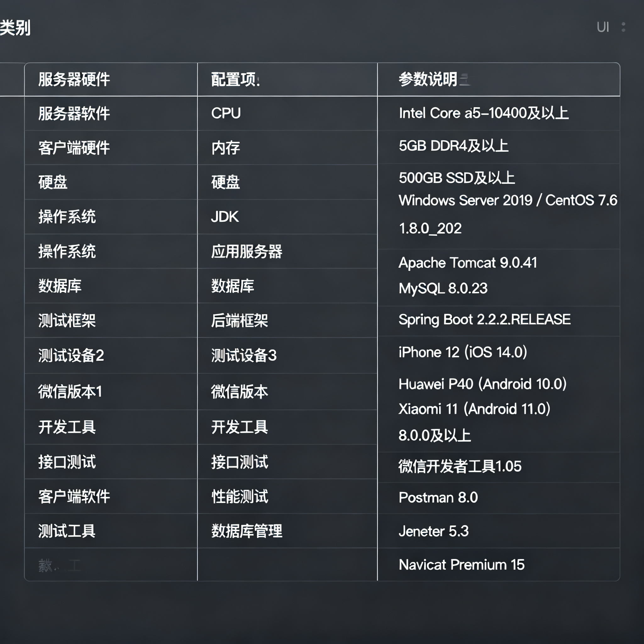
Task: Select the Apache Tomcat 9.0.41 entry
Action: point(468,263)
